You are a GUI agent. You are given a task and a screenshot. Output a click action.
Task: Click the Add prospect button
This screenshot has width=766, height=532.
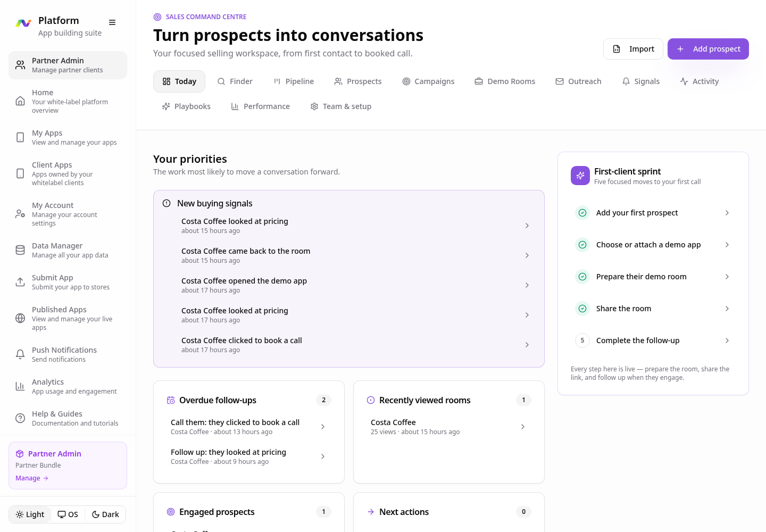708,49
